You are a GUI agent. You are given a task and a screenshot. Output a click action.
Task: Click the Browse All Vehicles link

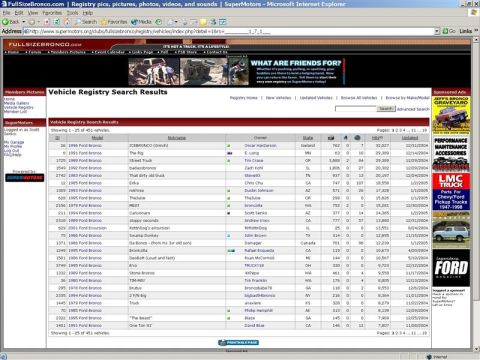point(359,98)
